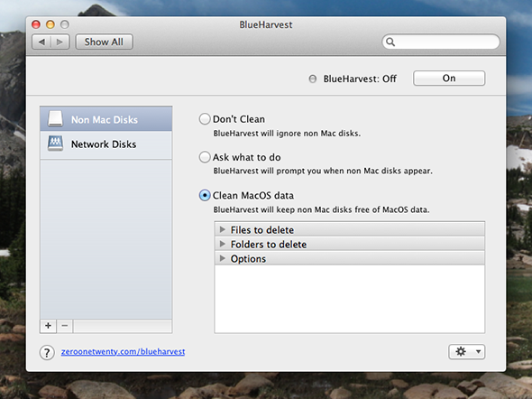Image resolution: width=532 pixels, height=399 pixels.
Task: Click the Show All button
Action: pos(104,42)
